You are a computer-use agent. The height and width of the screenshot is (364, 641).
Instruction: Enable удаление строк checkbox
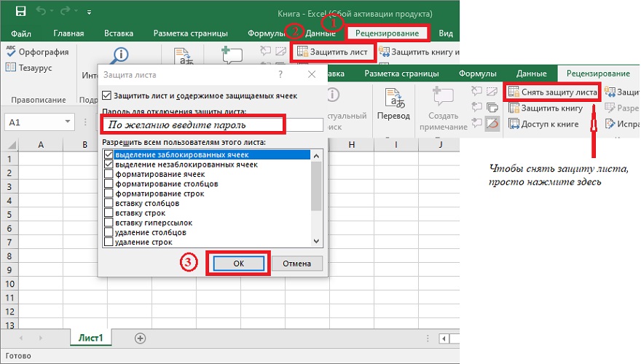109,242
